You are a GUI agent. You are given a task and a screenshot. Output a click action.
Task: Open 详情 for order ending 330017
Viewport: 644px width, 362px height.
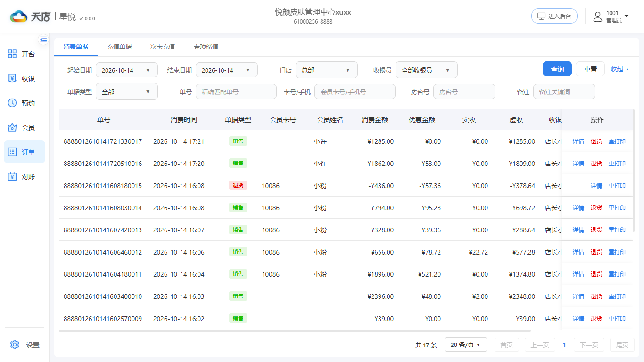click(578, 141)
